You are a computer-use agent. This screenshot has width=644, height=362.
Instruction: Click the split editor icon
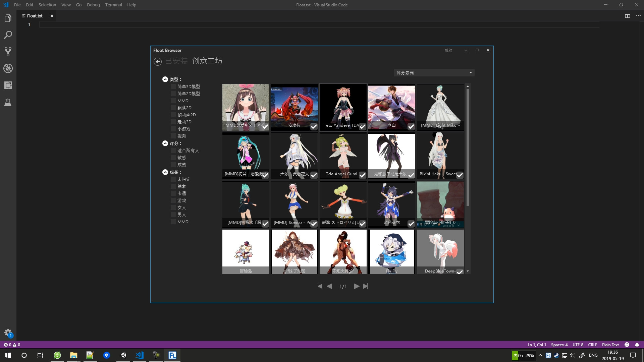[627, 16]
